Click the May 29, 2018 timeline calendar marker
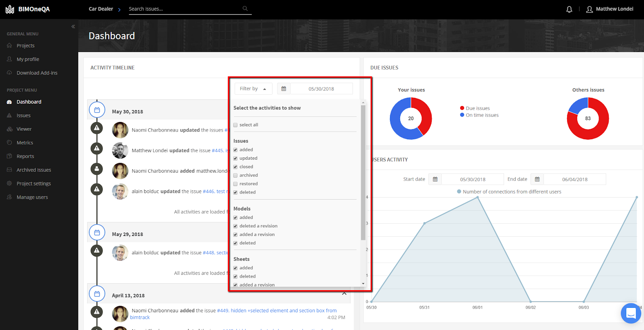This screenshot has height=330, width=644. 97,233
